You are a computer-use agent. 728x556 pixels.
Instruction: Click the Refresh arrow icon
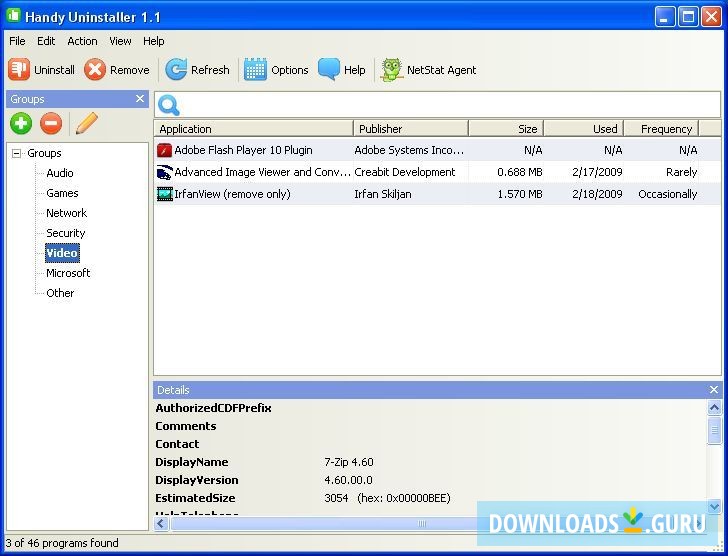click(176, 70)
